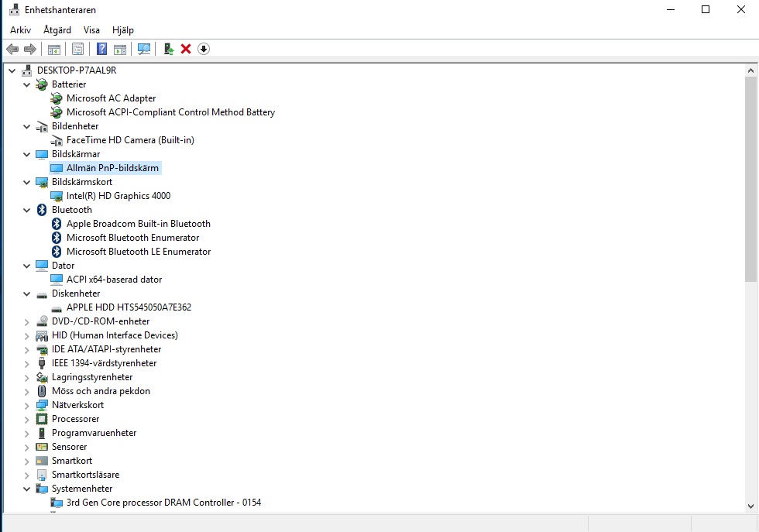Select APPLE HDD HTS545050A7E362 text

pyautogui.click(x=129, y=307)
